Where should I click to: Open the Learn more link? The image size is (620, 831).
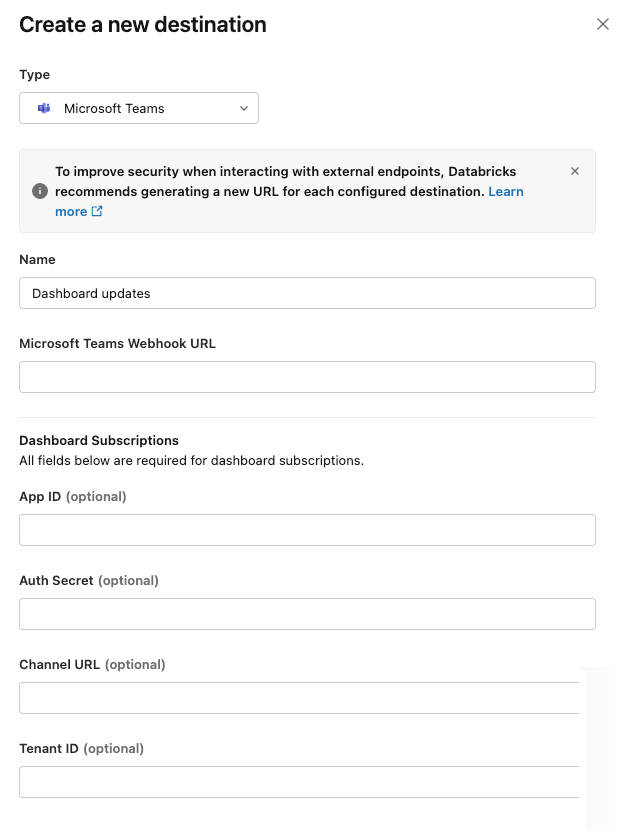tap(506, 191)
